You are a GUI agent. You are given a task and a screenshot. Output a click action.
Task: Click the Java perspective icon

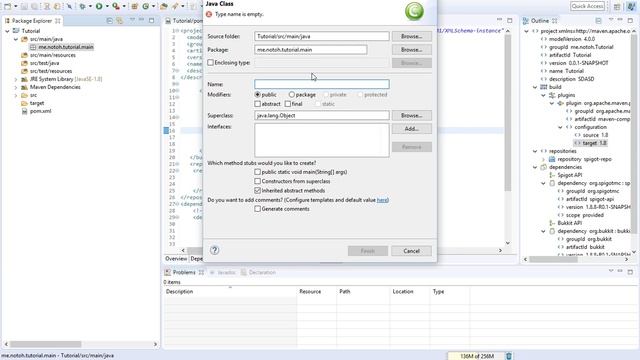pos(631,6)
